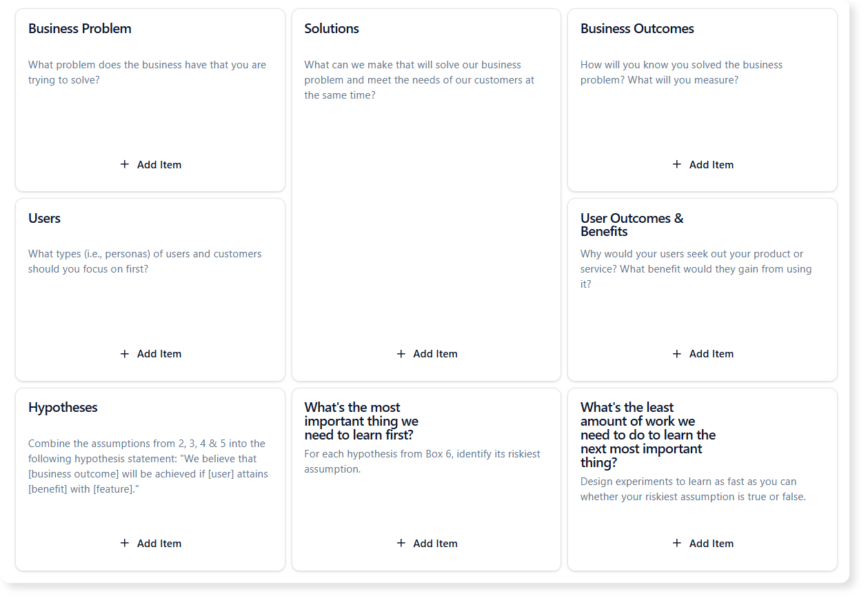Click the Hypotheses heading

[63, 407]
